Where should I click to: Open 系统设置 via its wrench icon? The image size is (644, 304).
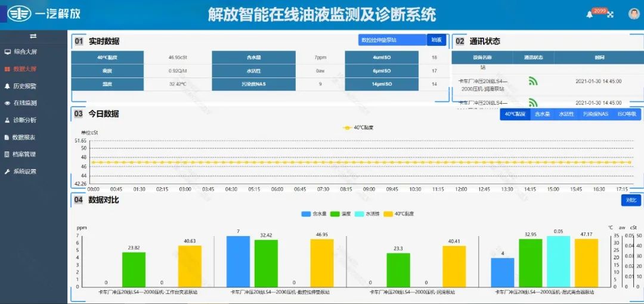point(7,172)
